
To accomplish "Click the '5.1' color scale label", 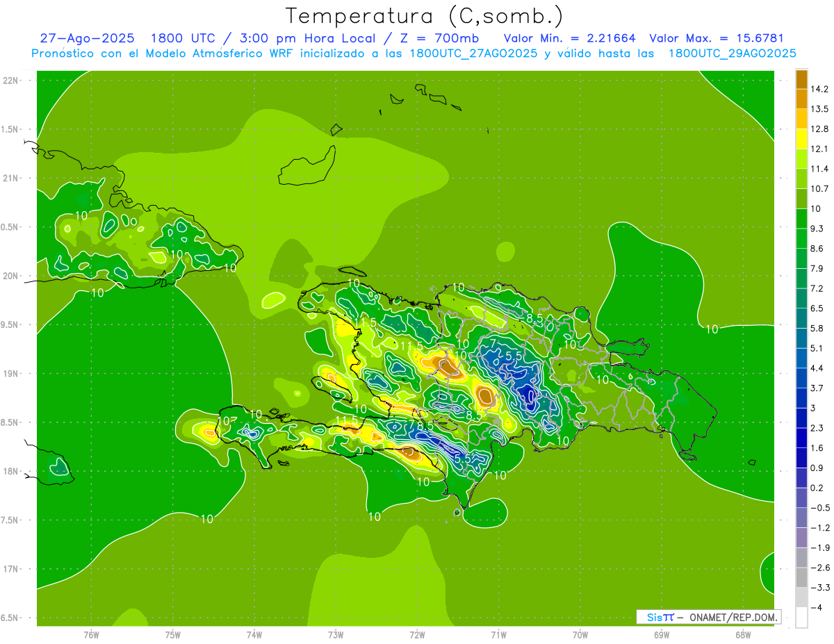I will pos(817,348).
